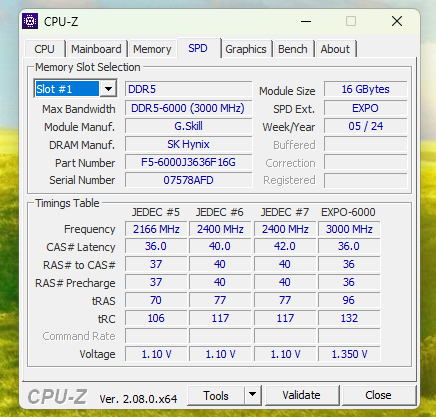The image size is (436, 417).
Task: Click the EXPO-6000 tRAS value 96
Action: pyautogui.click(x=349, y=300)
